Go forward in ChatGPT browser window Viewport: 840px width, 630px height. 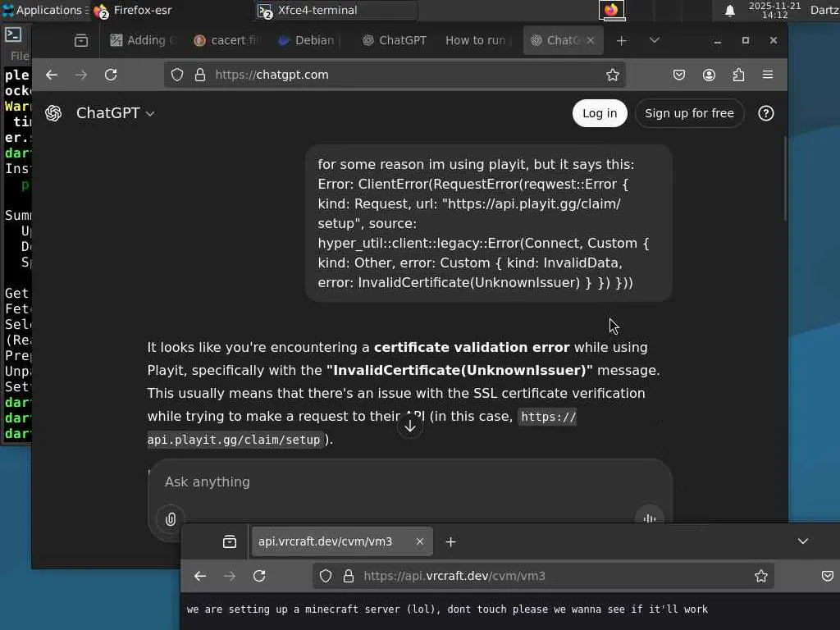81,75
